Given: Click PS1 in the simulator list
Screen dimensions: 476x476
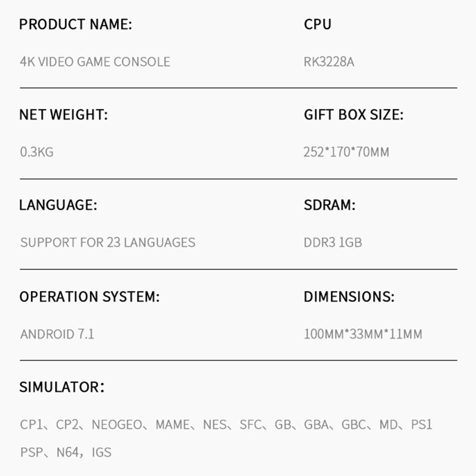Looking at the screenshot, I should click(421, 425).
